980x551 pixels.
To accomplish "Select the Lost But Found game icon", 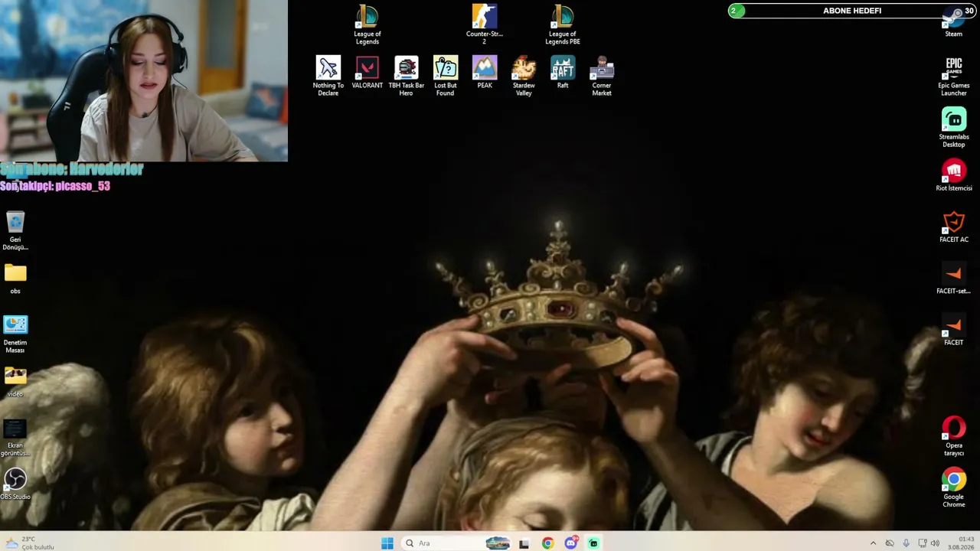I will click(446, 76).
